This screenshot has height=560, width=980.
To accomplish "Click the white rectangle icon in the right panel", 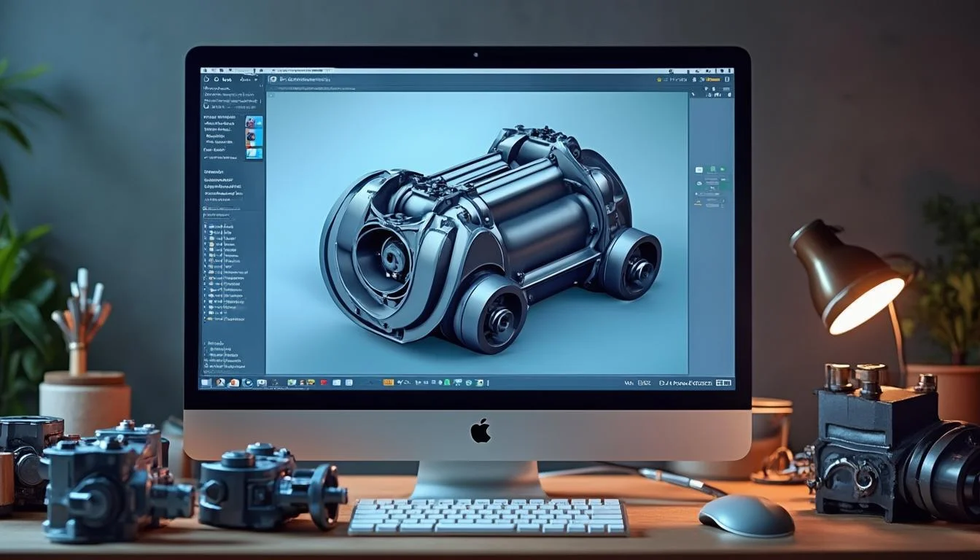I will pyautogui.click(x=699, y=170).
